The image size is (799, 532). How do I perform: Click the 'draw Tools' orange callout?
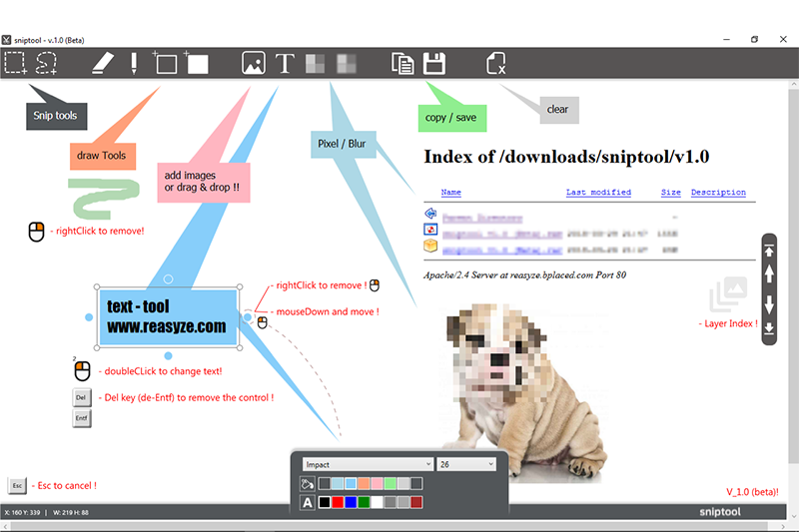[x=103, y=156]
